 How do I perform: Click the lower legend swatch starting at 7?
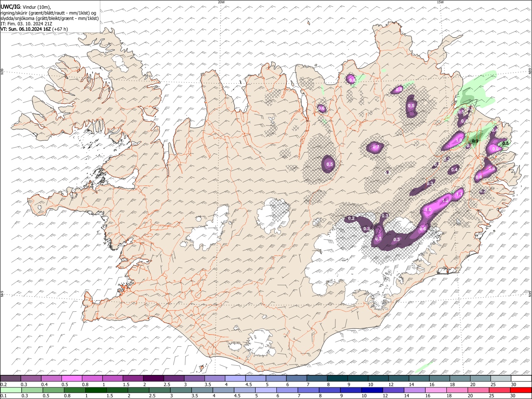click(308, 390)
